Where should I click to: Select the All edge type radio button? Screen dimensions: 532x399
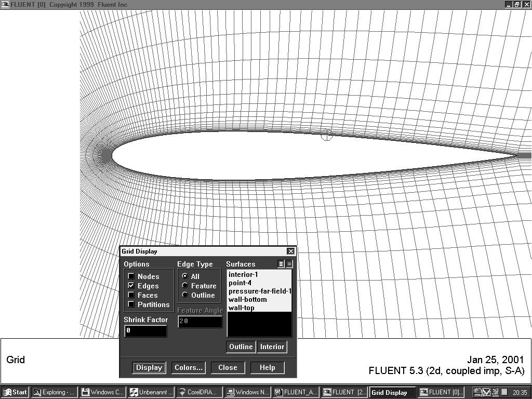(185, 276)
